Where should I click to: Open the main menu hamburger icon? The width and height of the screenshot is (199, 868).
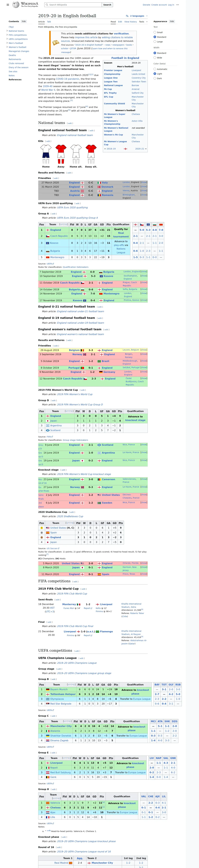pos(8,5)
